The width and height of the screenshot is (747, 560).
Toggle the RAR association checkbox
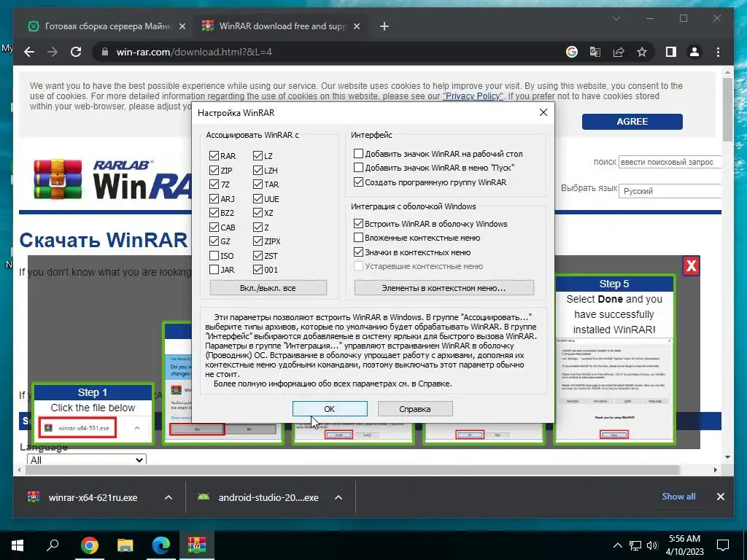(214, 156)
